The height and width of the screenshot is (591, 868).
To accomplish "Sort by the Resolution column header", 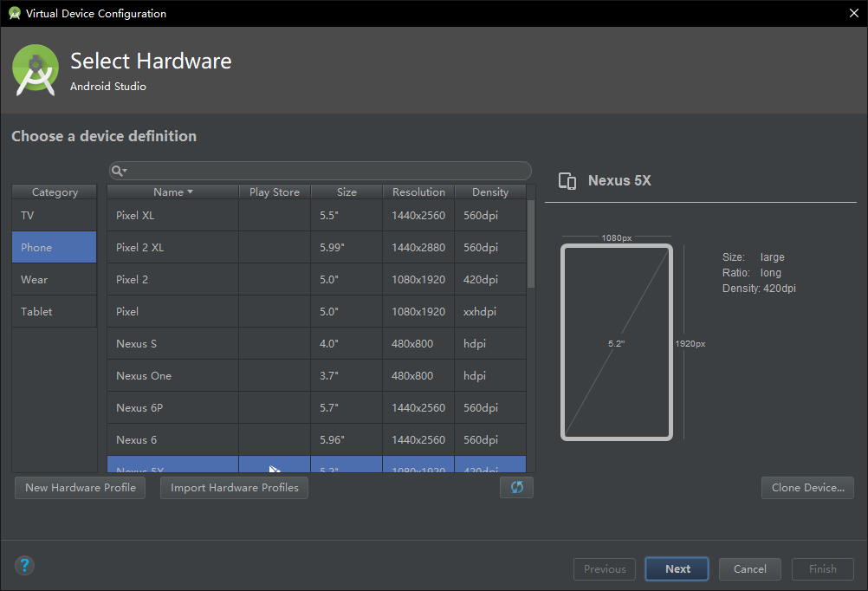I will click(418, 192).
